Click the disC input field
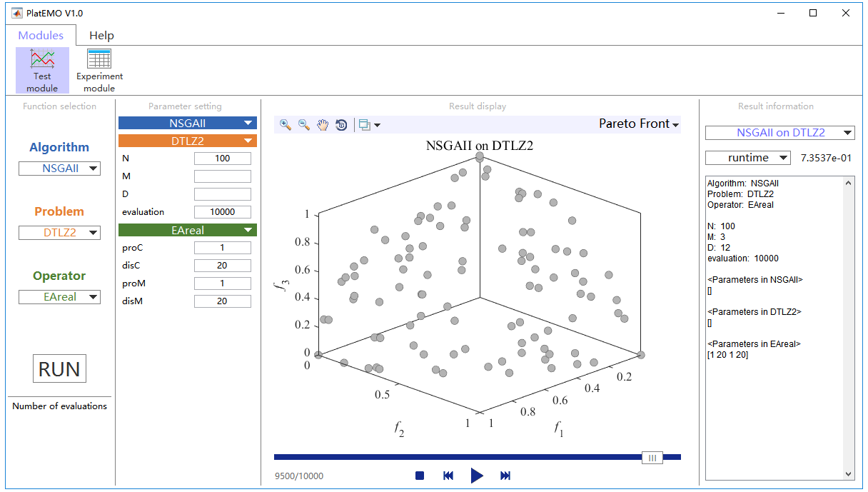The image size is (868, 492). point(223,266)
